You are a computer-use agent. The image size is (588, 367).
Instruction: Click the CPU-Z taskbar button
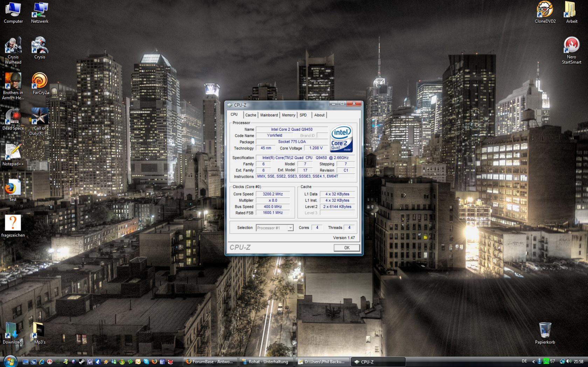point(379,362)
